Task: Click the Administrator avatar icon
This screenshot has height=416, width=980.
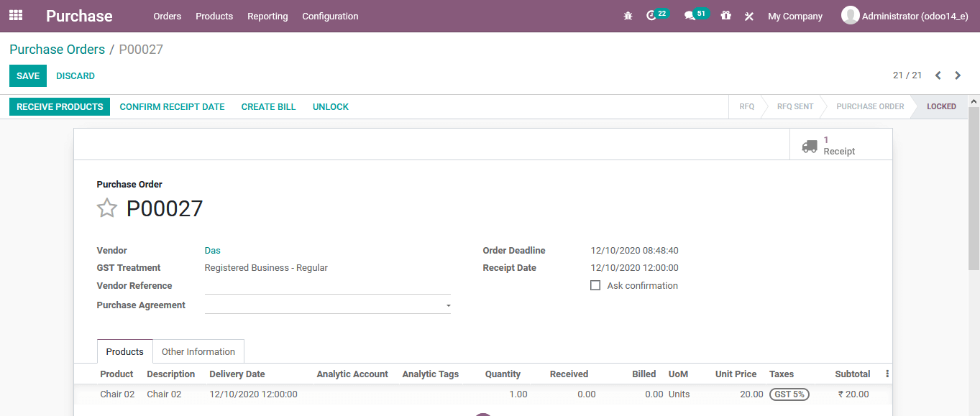Action: pyautogui.click(x=851, y=15)
